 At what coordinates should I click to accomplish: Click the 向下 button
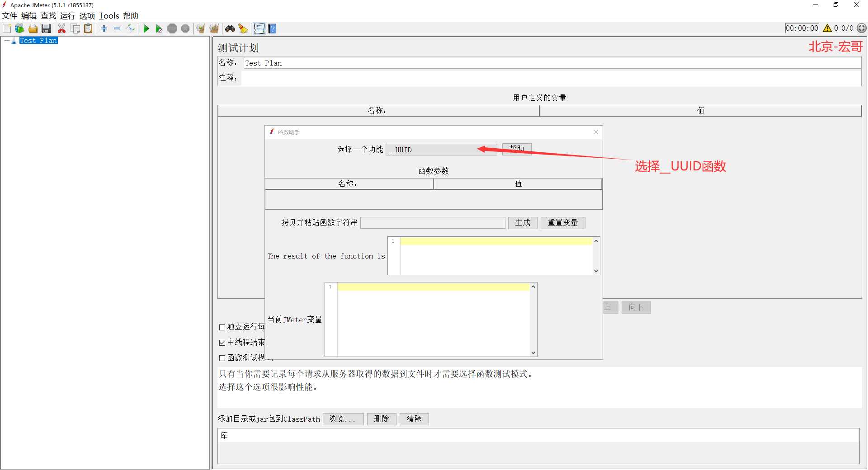coord(636,307)
